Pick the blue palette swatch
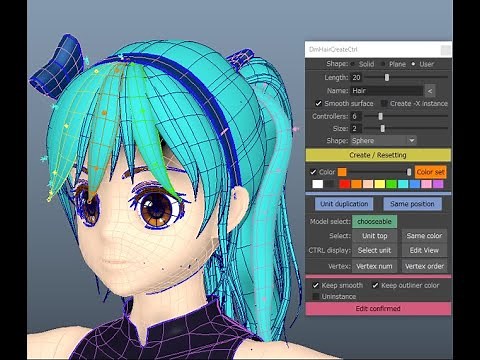This screenshot has width=480, height=360. [x=415, y=184]
